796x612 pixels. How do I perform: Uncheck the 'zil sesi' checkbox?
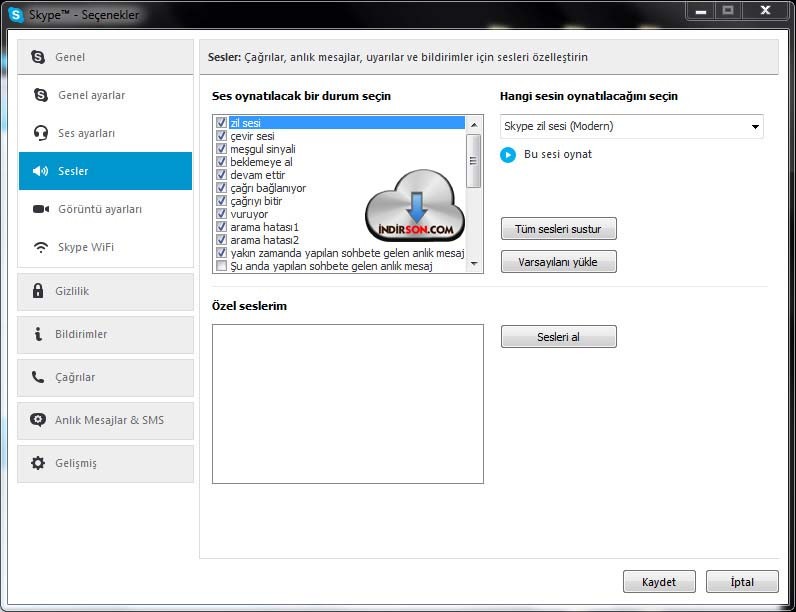pyautogui.click(x=221, y=122)
